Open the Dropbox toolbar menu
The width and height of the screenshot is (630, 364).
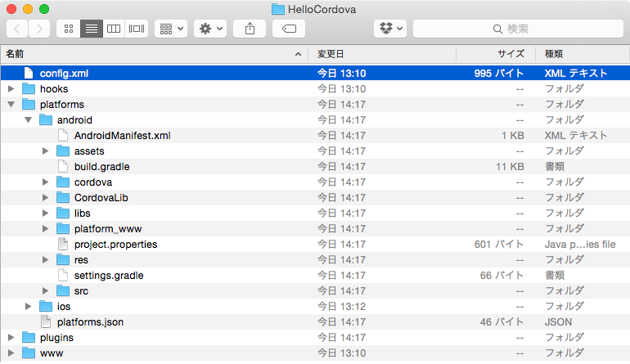[390, 29]
